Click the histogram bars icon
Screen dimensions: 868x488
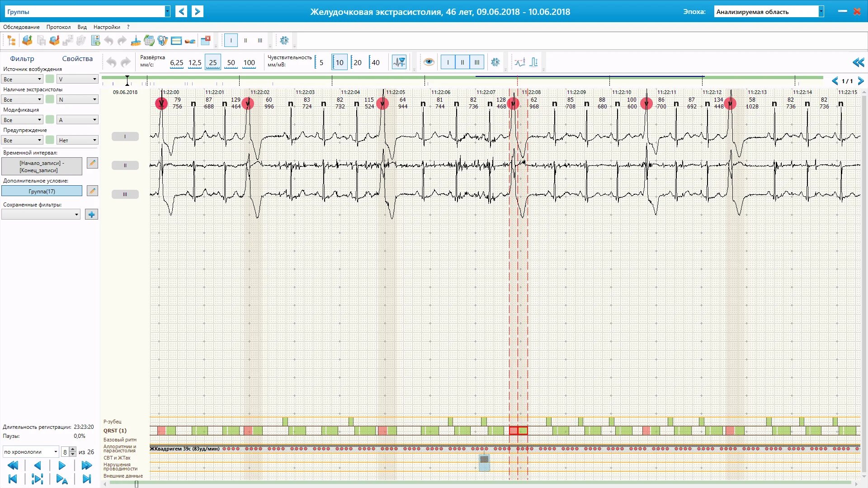[534, 62]
